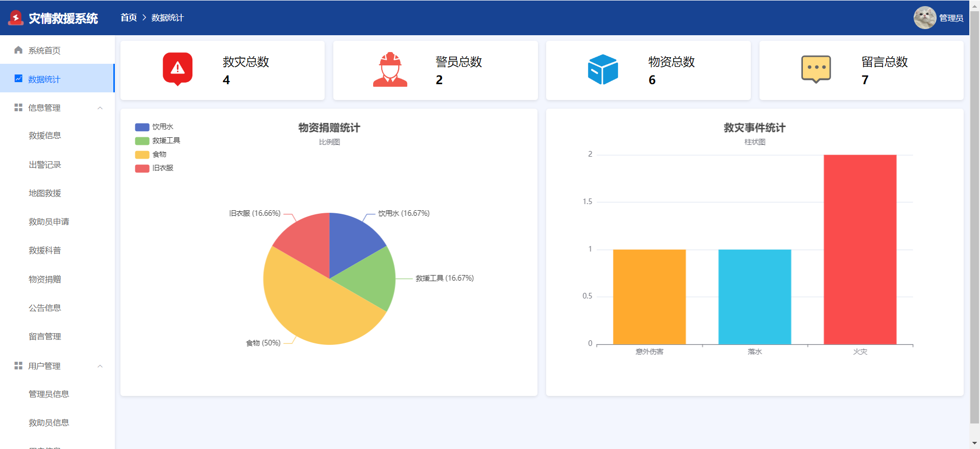Click the red 火灾 bar in the chart
980x449 pixels.
click(860, 250)
